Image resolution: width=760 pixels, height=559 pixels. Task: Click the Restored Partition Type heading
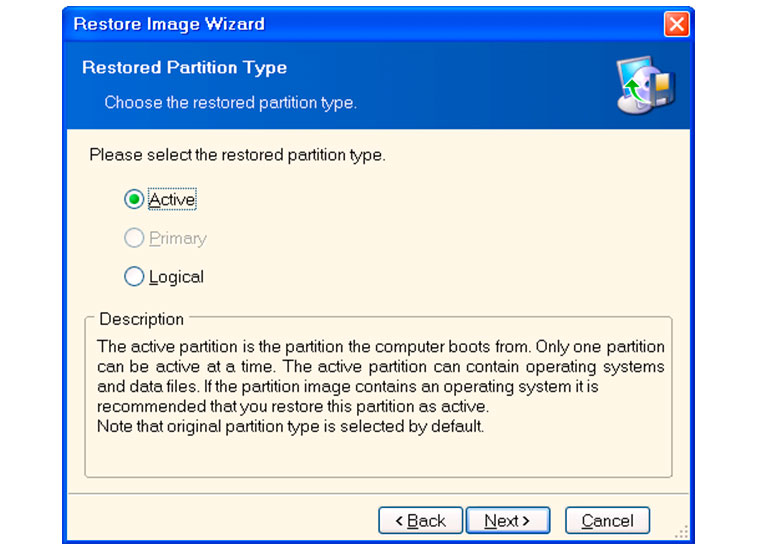tap(184, 67)
